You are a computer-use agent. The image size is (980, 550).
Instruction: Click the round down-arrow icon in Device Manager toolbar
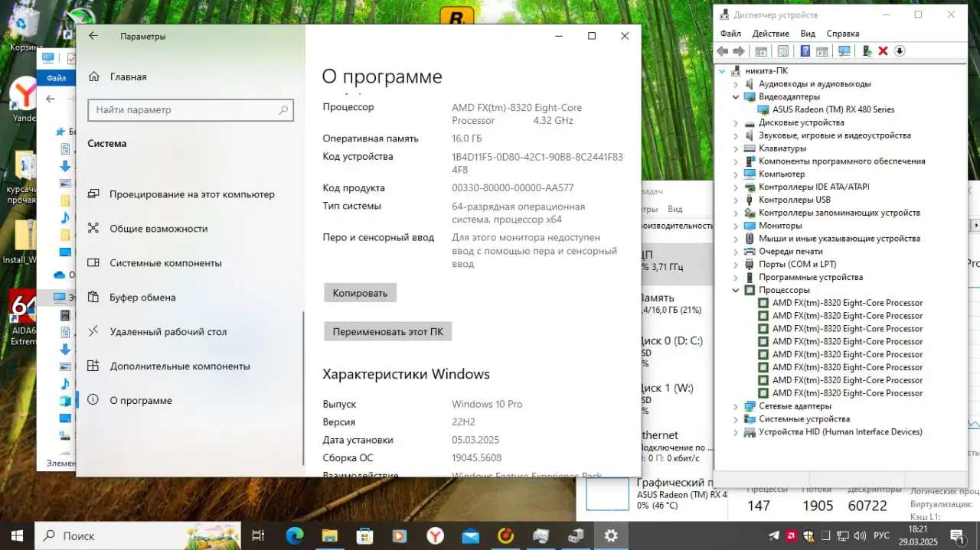(900, 51)
